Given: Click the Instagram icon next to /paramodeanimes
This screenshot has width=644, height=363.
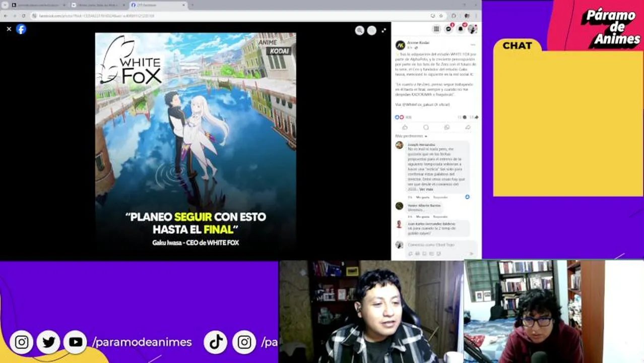Looking at the screenshot, I should (22, 342).
